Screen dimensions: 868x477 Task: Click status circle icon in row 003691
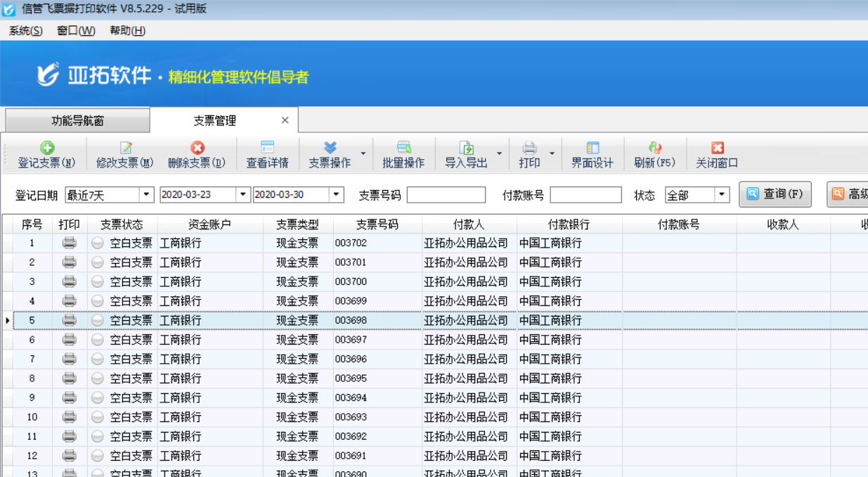click(98, 456)
